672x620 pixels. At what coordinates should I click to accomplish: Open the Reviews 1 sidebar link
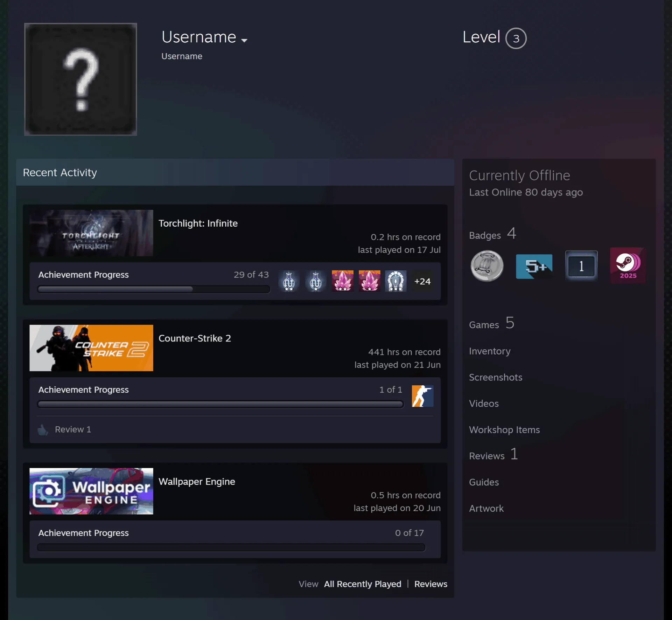coord(493,455)
